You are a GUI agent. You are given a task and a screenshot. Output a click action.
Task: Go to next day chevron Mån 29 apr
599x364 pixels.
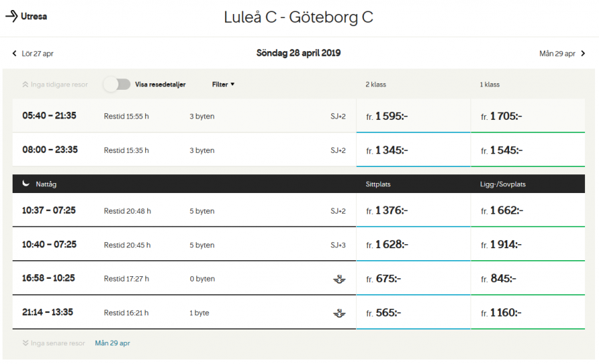pyautogui.click(x=583, y=53)
